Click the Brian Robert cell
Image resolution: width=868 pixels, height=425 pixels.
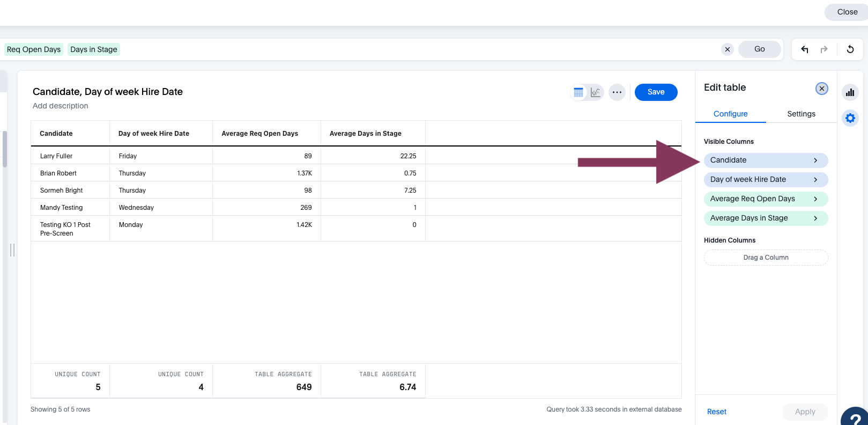pyautogui.click(x=70, y=173)
